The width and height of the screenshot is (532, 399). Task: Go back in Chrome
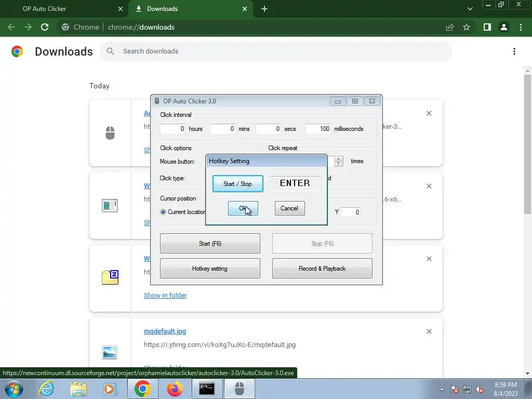click(x=11, y=27)
